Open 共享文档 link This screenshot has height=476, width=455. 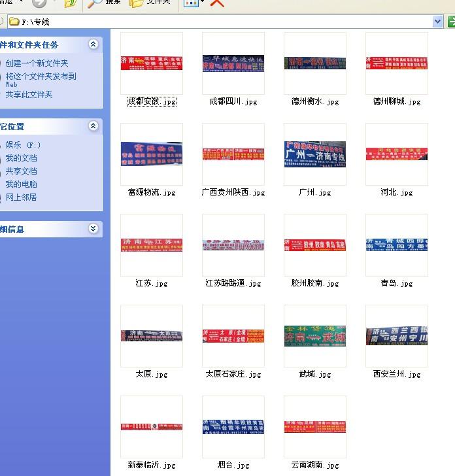point(22,171)
